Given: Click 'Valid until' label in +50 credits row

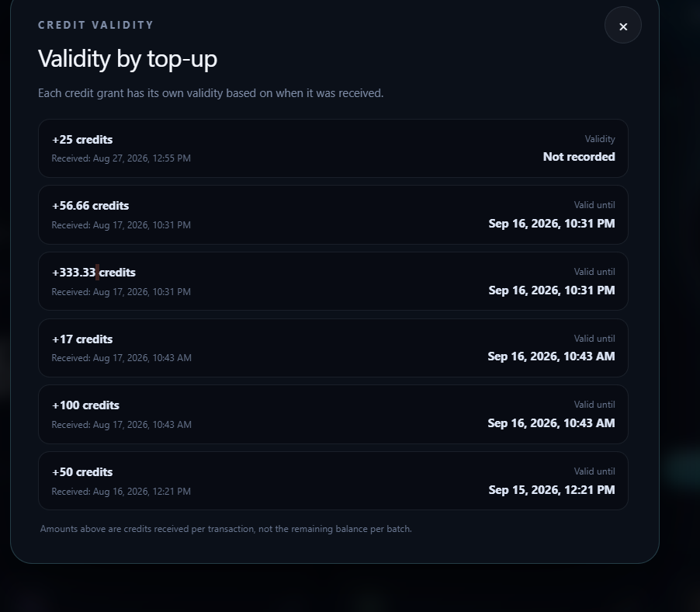Looking at the screenshot, I should (594, 471).
